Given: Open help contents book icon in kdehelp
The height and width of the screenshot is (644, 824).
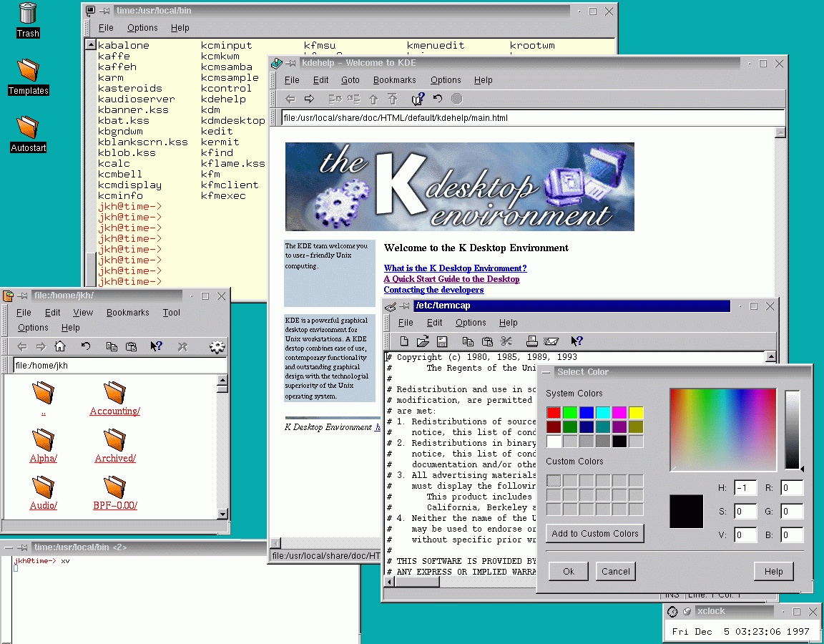Looking at the screenshot, I should (x=418, y=99).
